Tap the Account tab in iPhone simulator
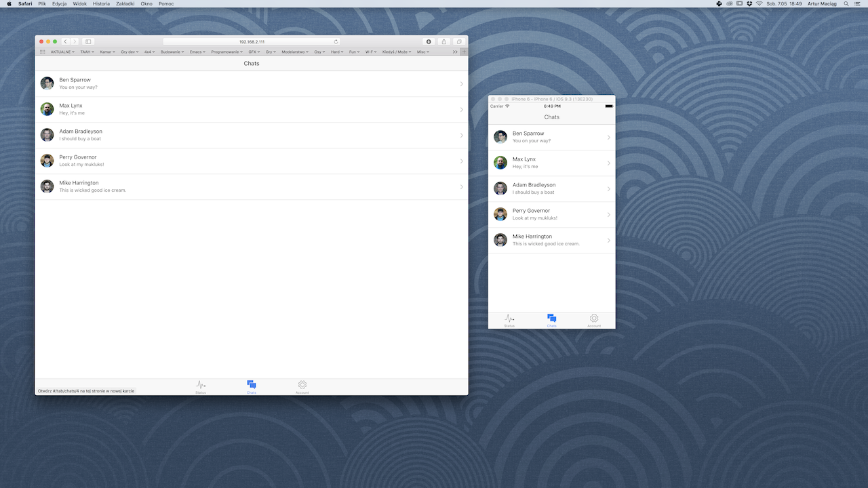Image resolution: width=868 pixels, height=488 pixels. (x=594, y=320)
